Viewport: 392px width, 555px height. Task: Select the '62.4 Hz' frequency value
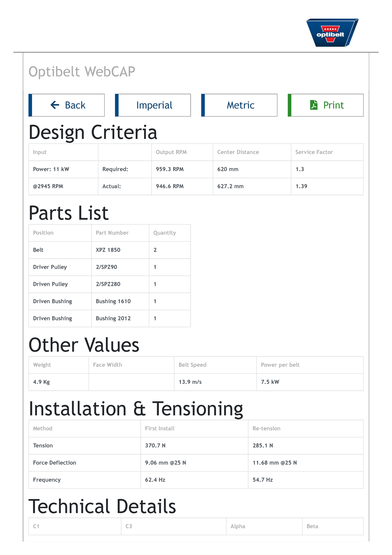(155, 480)
